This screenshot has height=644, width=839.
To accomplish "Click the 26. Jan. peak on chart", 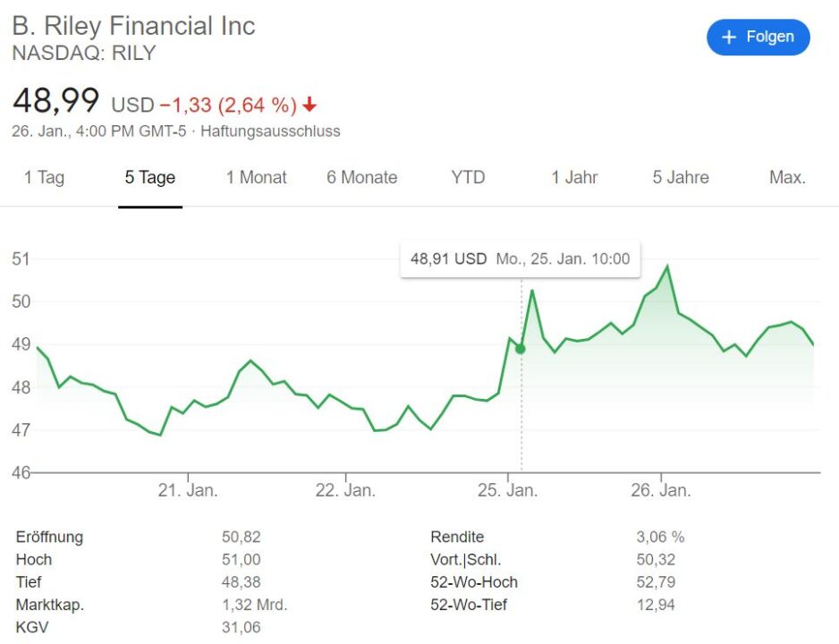I will point(667,267).
